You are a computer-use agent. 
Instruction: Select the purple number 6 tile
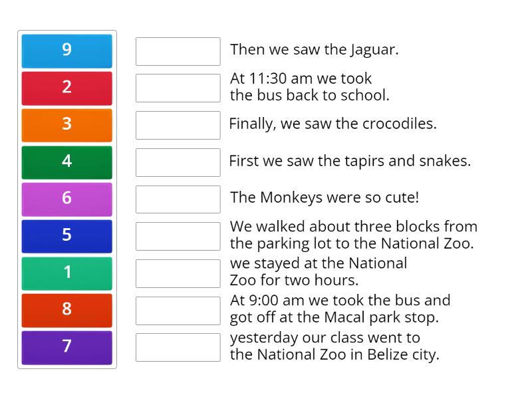pos(66,199)
